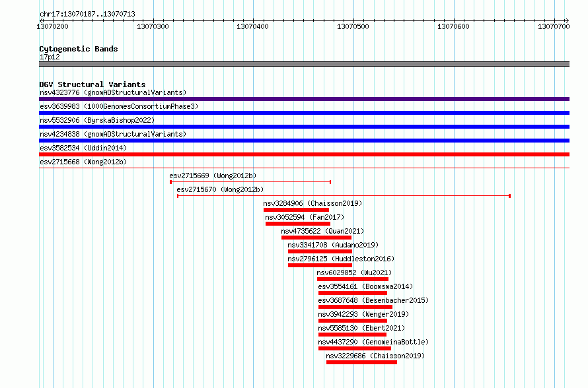Image resolution: width=588 pixels, height=388 pixels.
Task: Select the red nsv3284906 variant bar
Action: pos(296,210)
